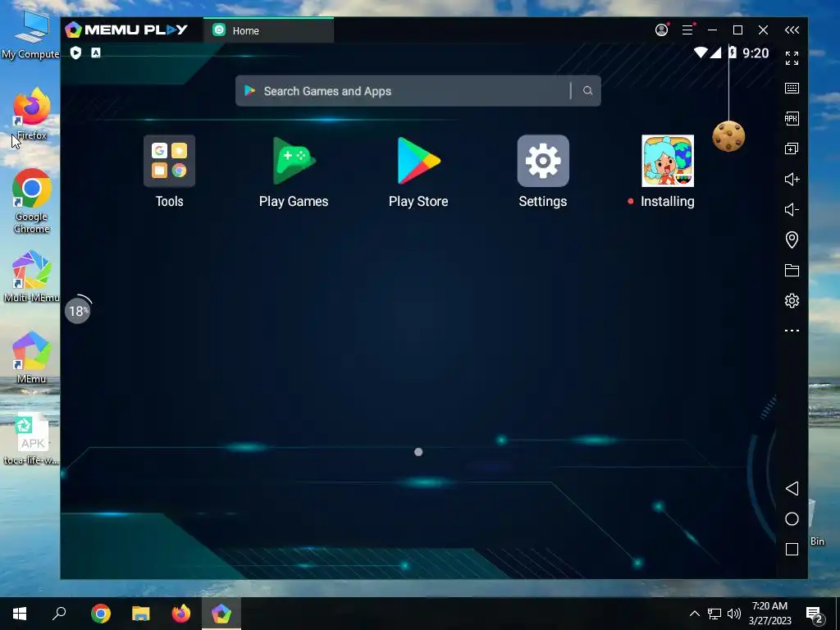Open the multi-instance window icon
The image size is (840, 630).
792,148
